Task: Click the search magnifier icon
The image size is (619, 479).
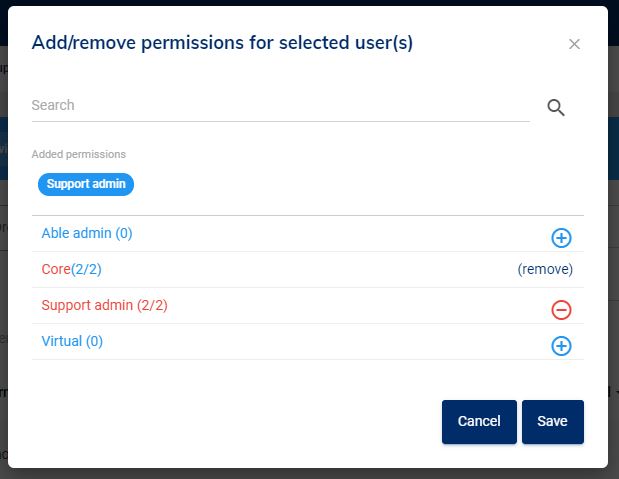Action: click(x=556, y=108)
